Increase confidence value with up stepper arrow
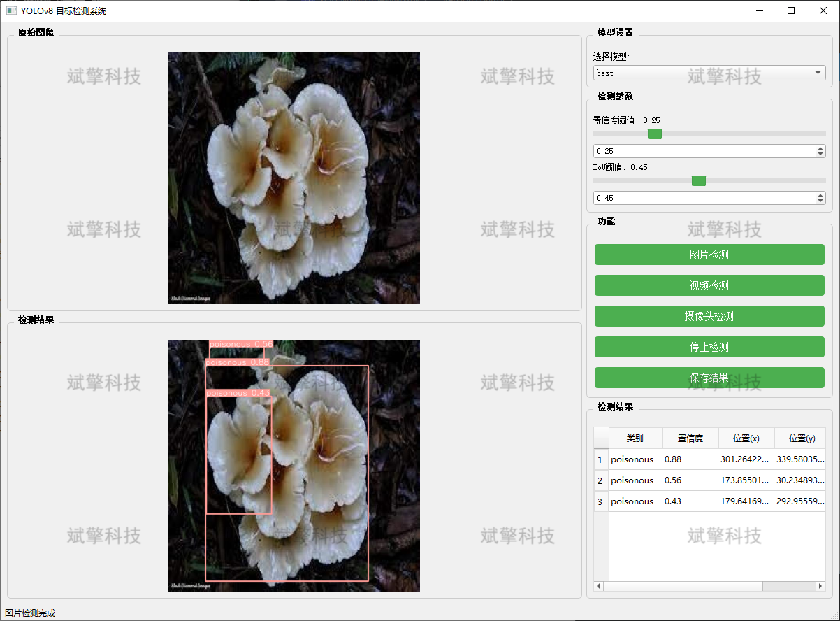The height and width of the screenshot is (621, 840). point(820,148)
